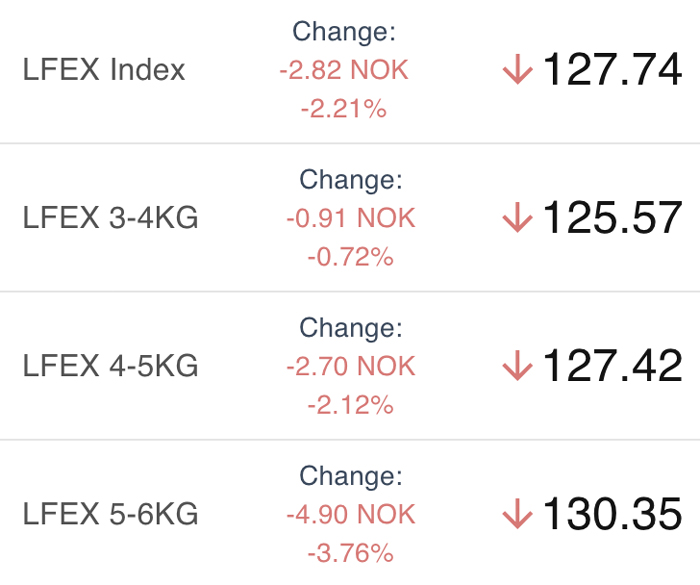The width and height of the screenshot is (700, 585).
Task: Click the down arrow beside 125.57
Action: point(517,217)
